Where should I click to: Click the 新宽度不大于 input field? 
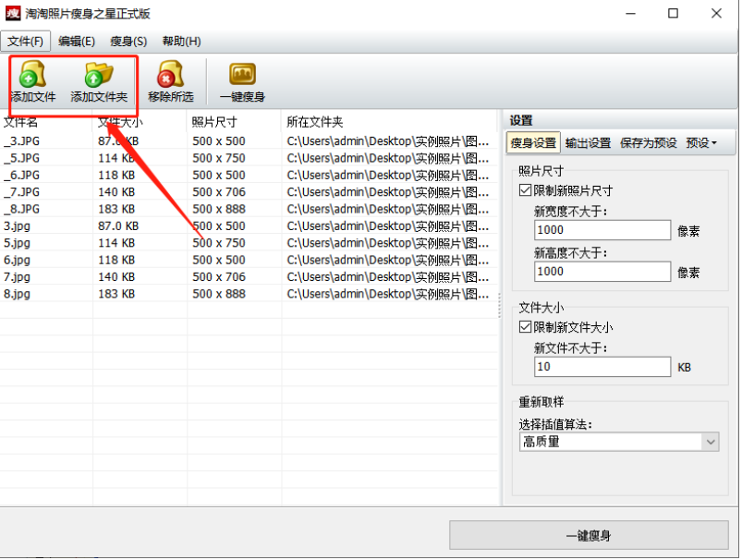[x=602, y=230]
